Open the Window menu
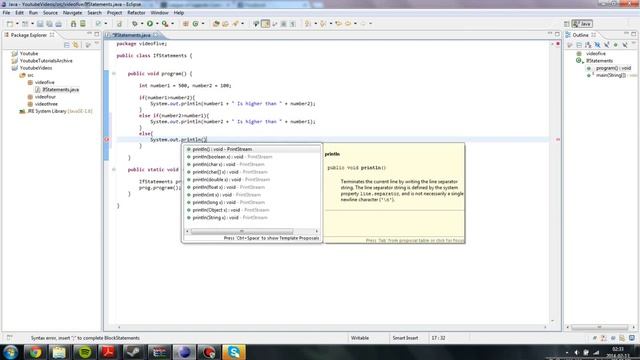The height and width of the screenshot is (360, 640). point(159,13)
